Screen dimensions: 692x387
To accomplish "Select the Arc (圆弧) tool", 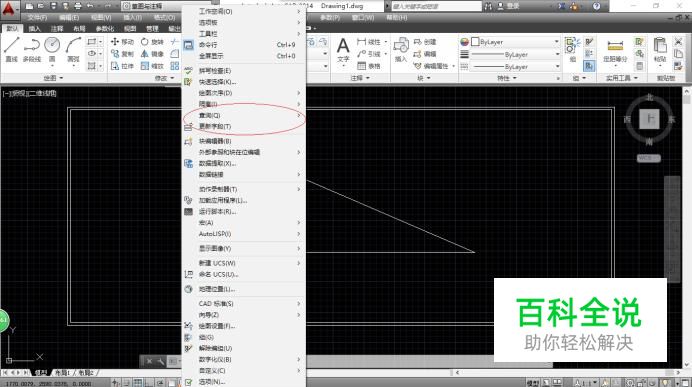I will click(x=73, y=49).
